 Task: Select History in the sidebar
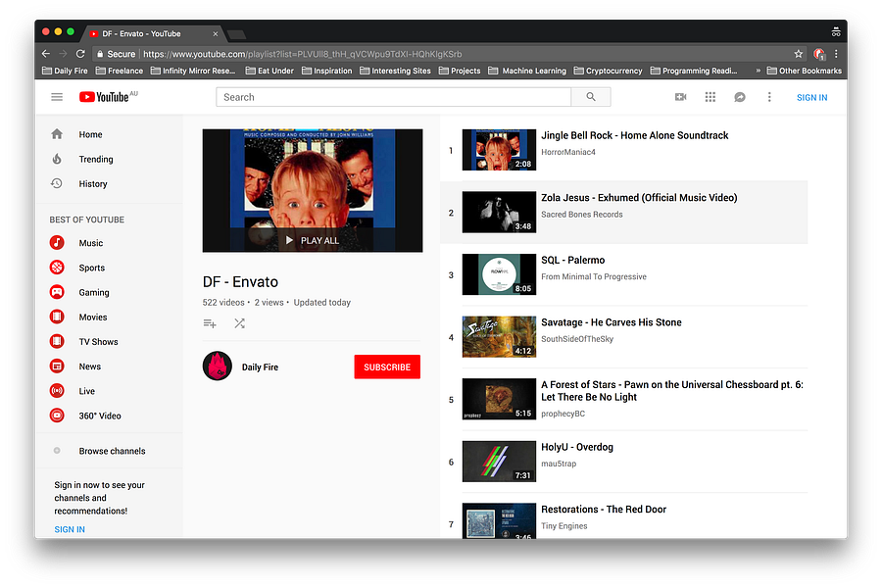[93, 184]
